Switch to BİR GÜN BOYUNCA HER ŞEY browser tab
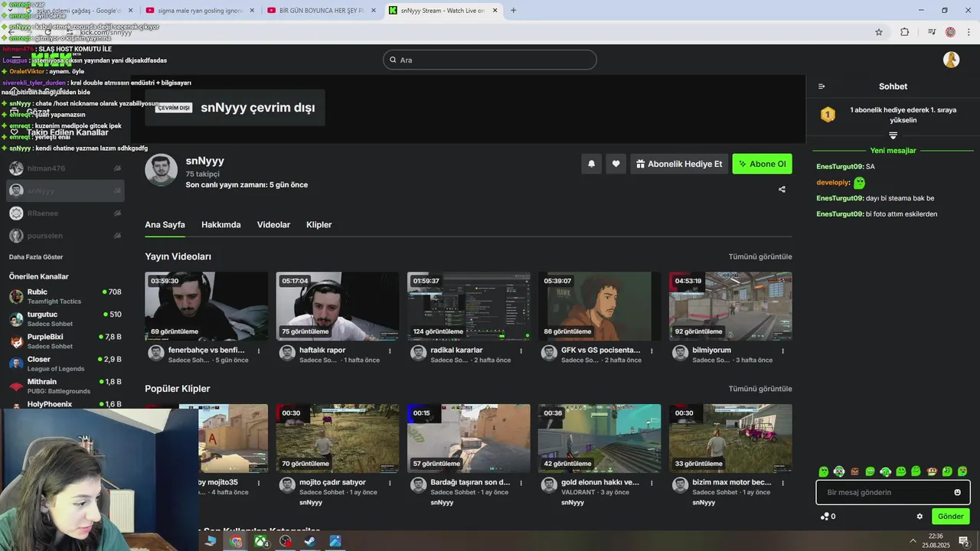The width and height of the screenshot is (980, 551). click(x=322, y=10)
